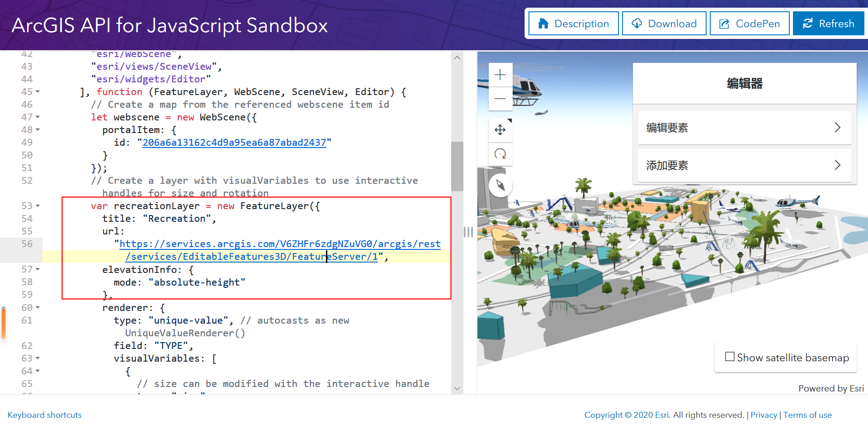Open the Description page
The height and width of the screenshot is (425, 868).
pyautogui.click(x=573, y=23)
